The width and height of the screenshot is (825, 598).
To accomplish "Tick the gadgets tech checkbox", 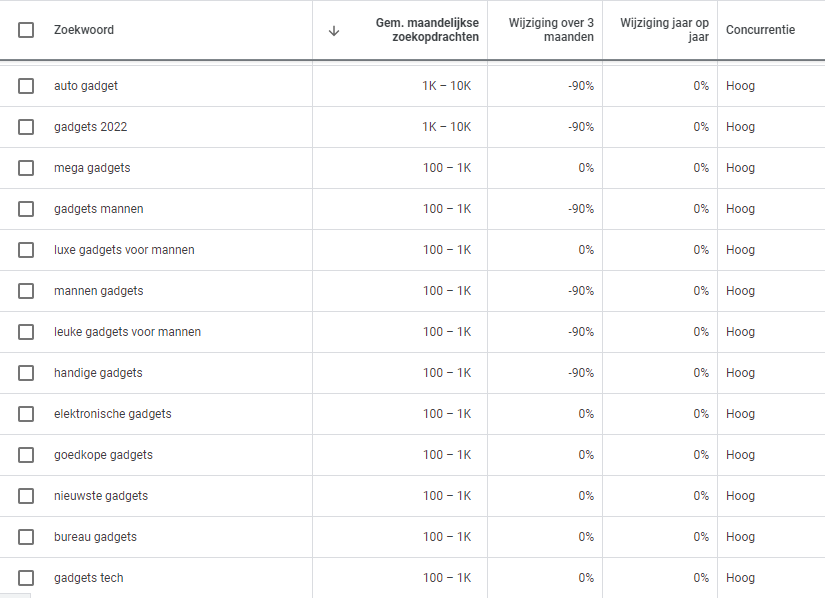I will pyautogui.click(x=26, y=578).
